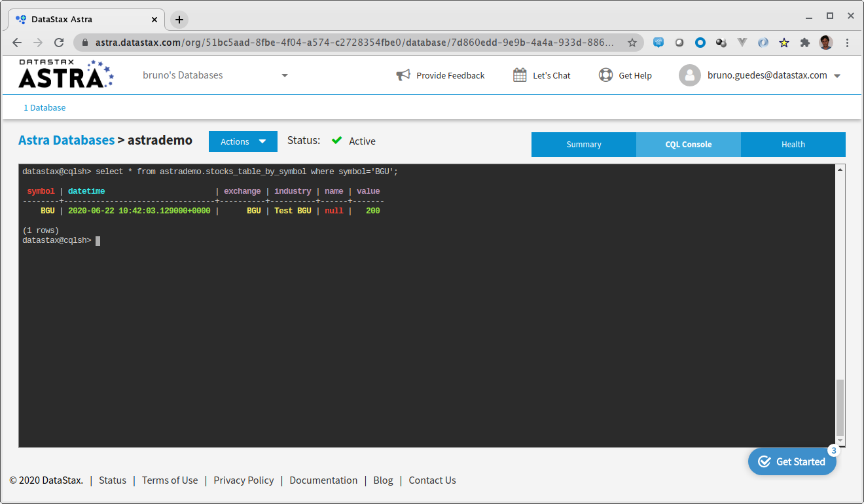Open the Status footer link

coord(113,480)
